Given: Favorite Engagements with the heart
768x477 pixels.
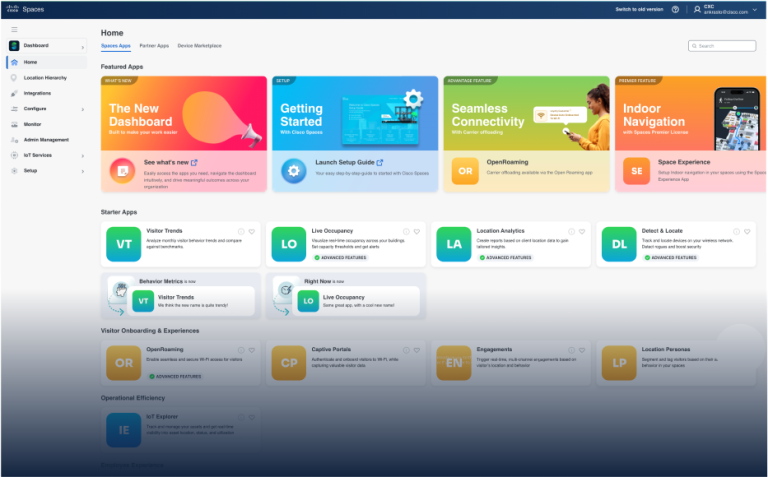Looking at the screenshot, I should pos(582,350).
